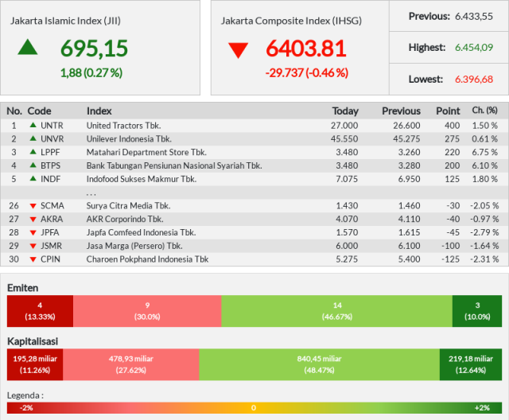Click the Point column header
509x420 pixels.
(x=448, y=111)
